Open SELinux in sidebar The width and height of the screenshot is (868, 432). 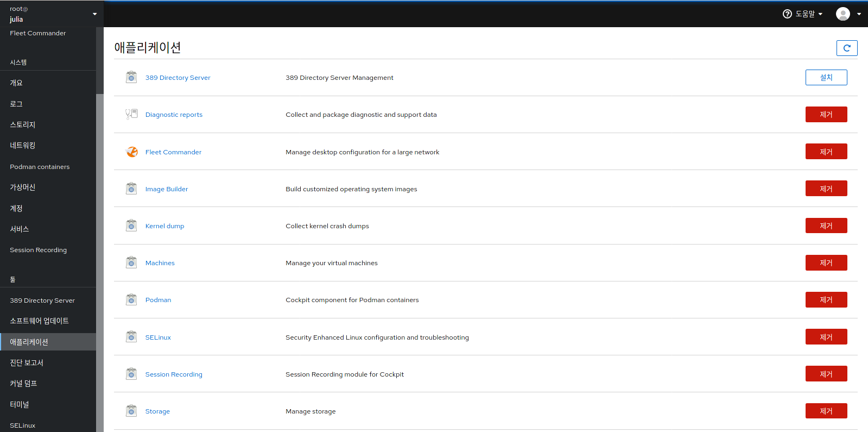[48, 425]
